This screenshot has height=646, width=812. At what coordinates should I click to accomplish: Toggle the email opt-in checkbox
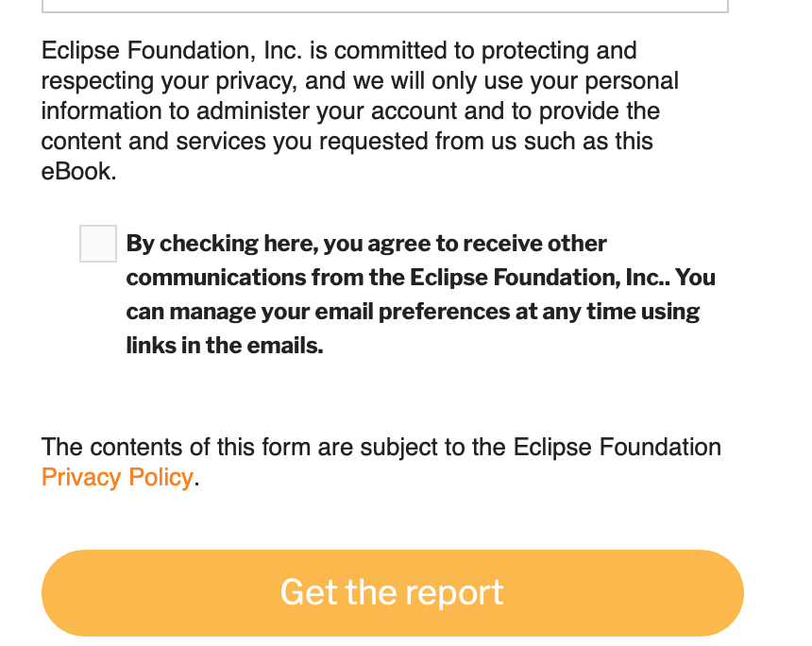(x=98, y=244)
